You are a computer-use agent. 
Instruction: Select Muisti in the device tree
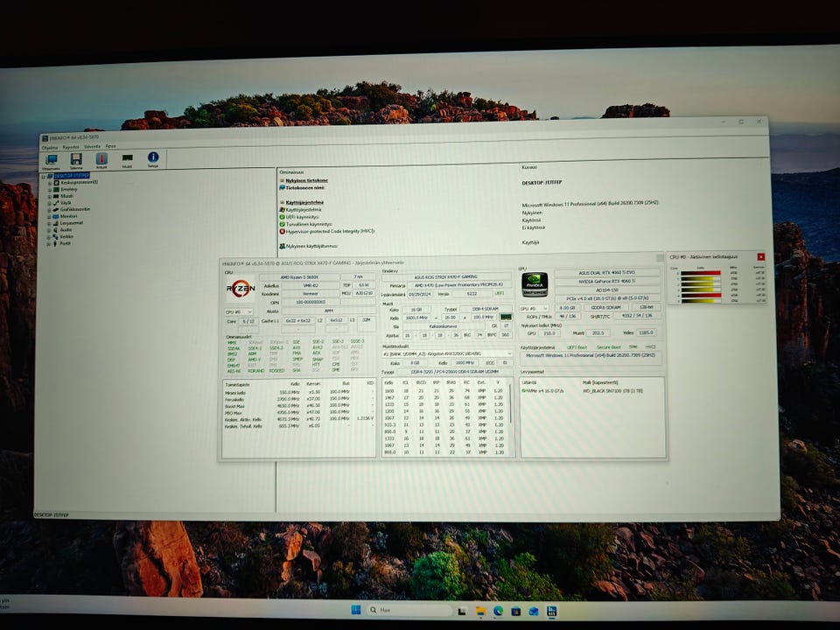[66, 196]
